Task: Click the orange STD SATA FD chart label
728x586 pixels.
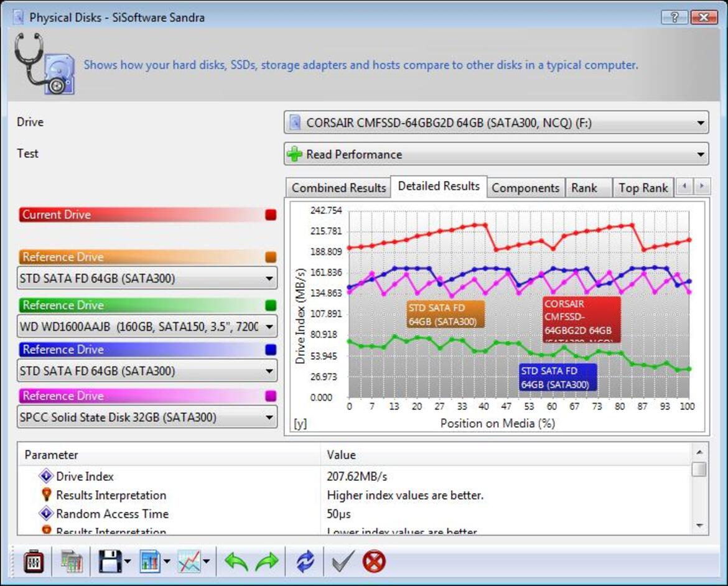Action: (446, 314)
